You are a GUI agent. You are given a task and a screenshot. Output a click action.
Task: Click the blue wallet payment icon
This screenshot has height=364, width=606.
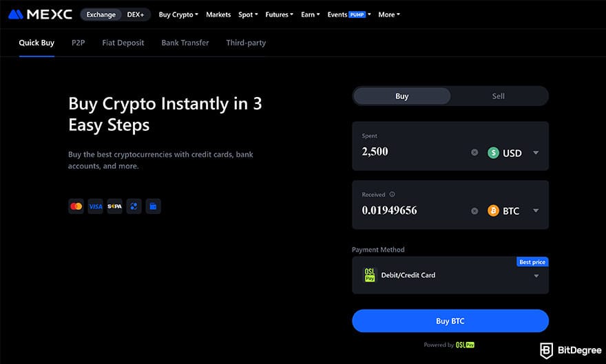[153, 206]
